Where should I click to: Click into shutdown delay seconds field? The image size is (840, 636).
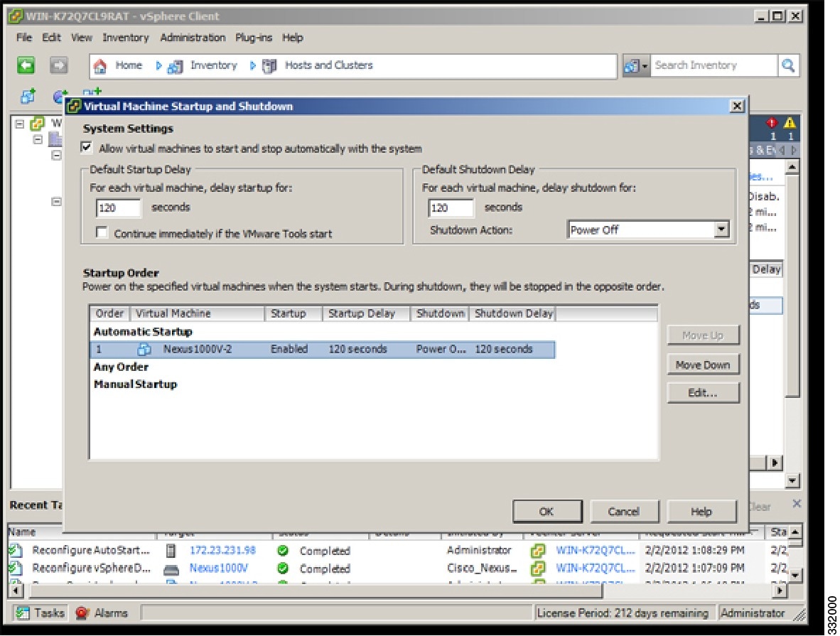coord(451,208)
